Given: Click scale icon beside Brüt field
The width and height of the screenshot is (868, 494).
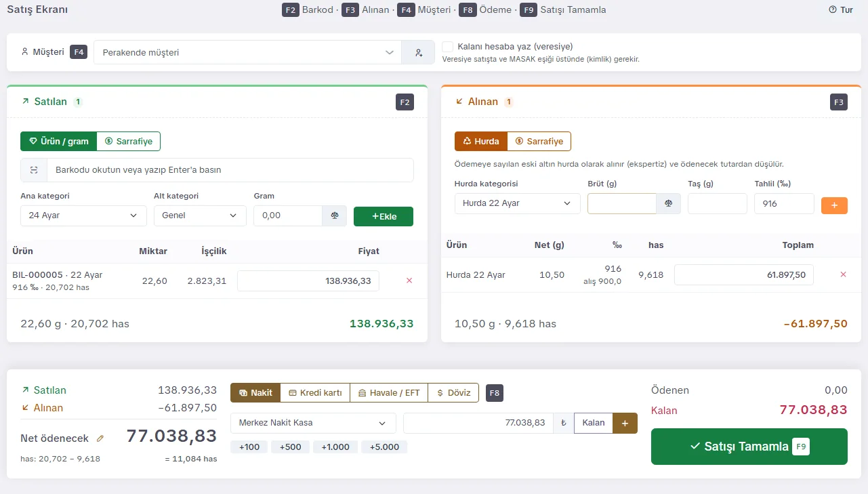Looking at the screenshot, I should click(x=668, y=203).
